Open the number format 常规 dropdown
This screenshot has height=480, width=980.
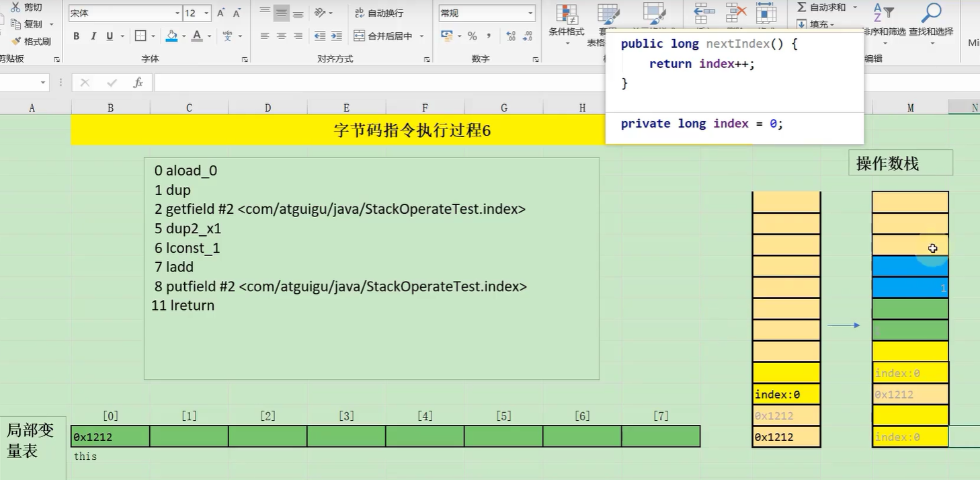[530, 13]
